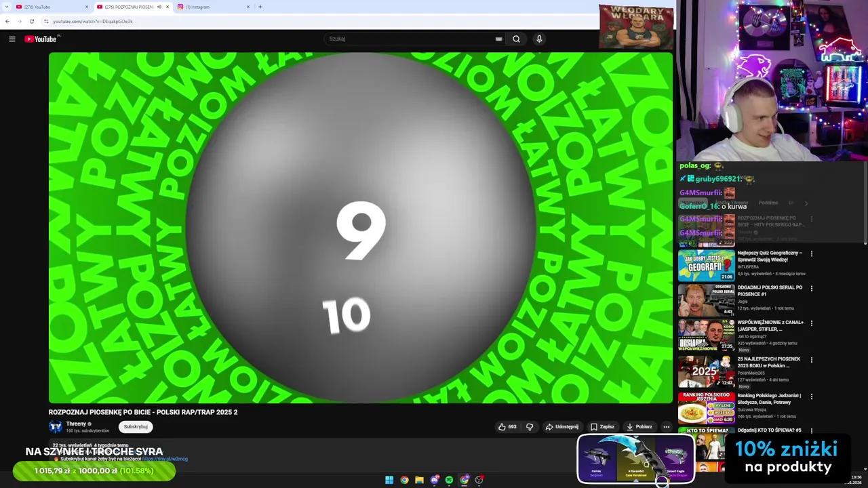Open Spotify from the taskbar
The width and height of the screenshot is (868, 488).
pos(449,480)
